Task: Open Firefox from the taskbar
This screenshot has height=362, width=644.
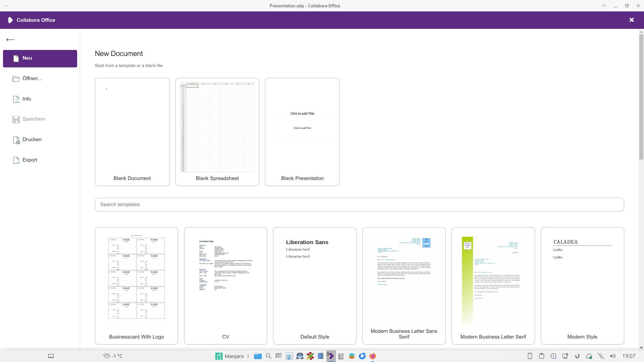Action: [x=373, y=356]
